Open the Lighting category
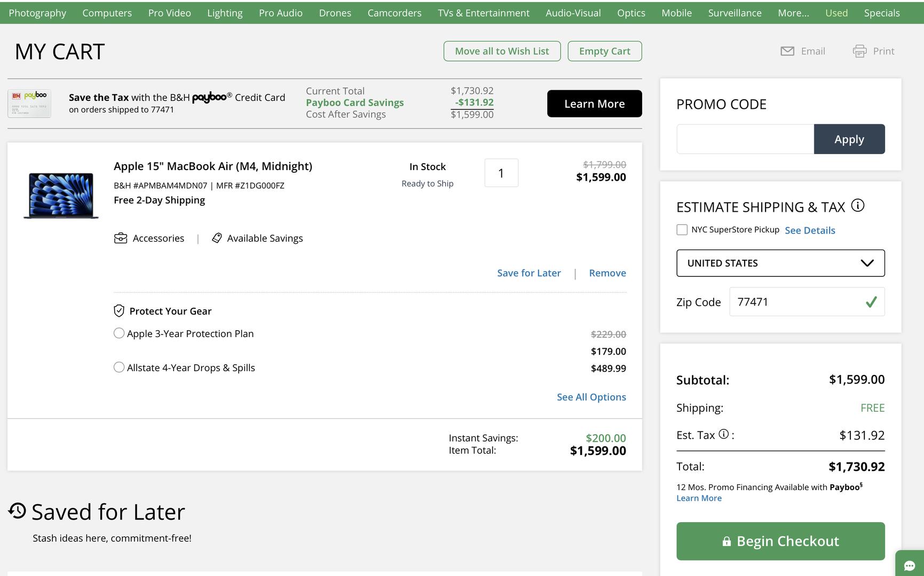Image resolution: width=924 pixels, height=576 pixels. pyautogui.click(x=225, y=13)
